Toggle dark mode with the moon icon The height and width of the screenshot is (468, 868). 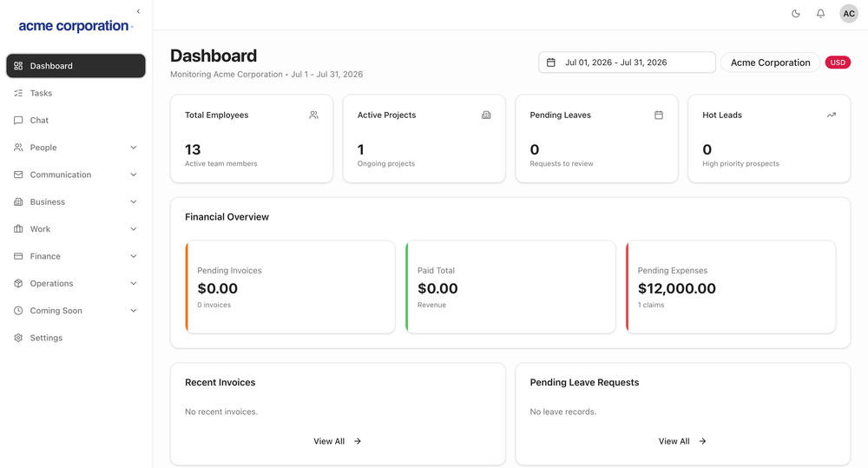[x=795, y=14]
